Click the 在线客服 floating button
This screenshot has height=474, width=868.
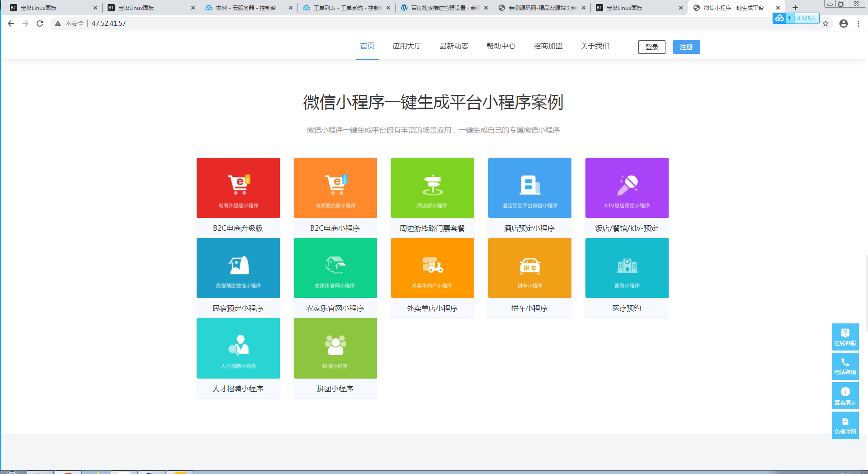(845, 337)
